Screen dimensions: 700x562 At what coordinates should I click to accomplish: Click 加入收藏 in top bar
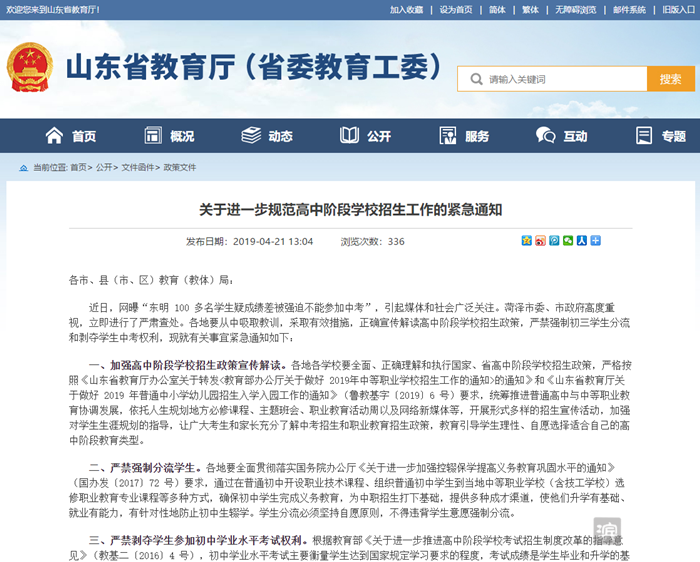click(x=406, y=10)
